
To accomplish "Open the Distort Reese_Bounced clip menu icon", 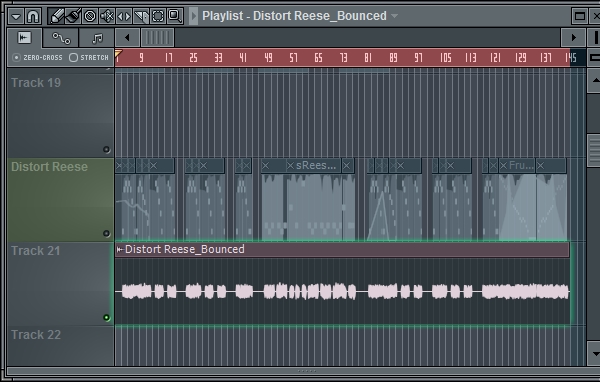I will [120, 250].
